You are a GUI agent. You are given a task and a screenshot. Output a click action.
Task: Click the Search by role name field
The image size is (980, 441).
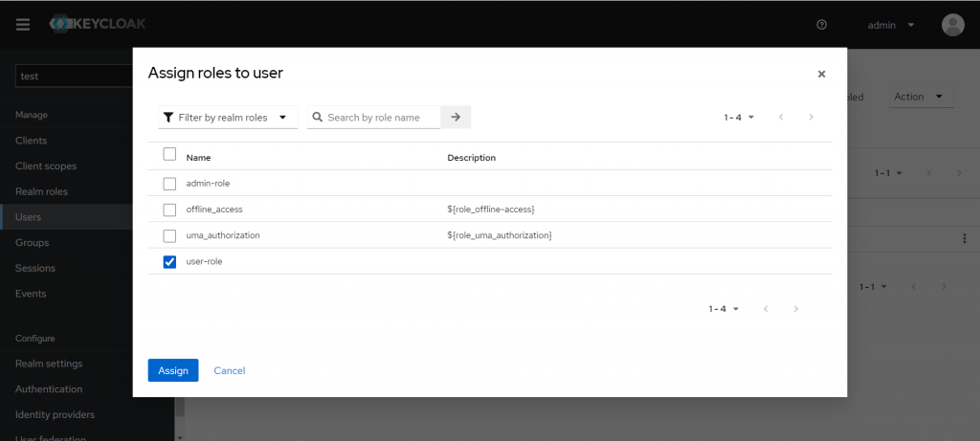coord(374,118)
